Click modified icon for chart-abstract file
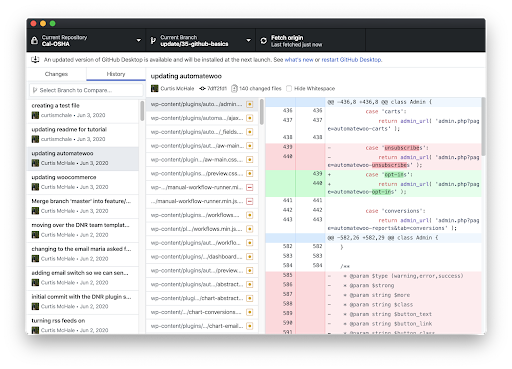Screen dimensions: 512x369 click(x=249, y=298)
